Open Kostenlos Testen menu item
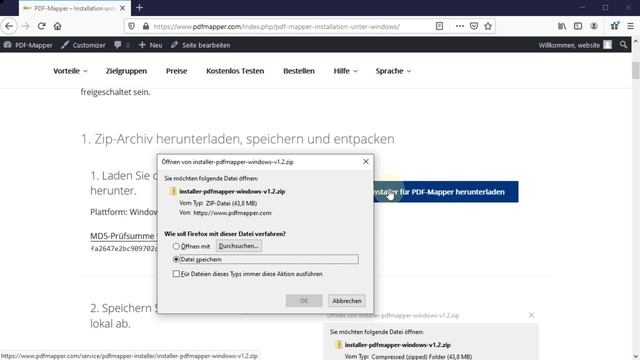This screenshot has width=640, height=360. click(x=235, y=71)
